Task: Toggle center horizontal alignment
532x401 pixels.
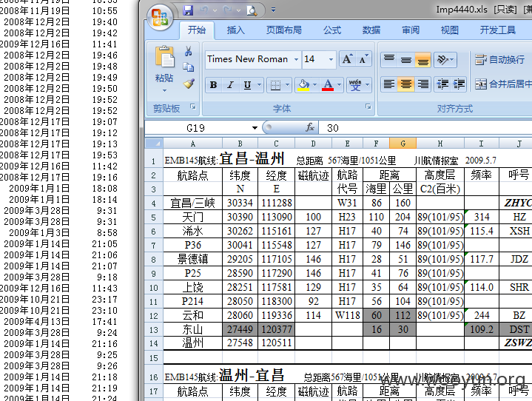Action: pyautogui.click(x=405, y=84)
